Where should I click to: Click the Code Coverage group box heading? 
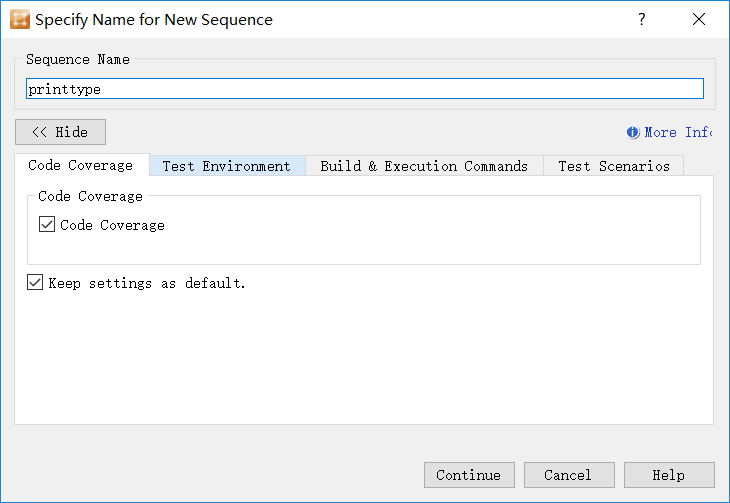(x=91, y=196)
